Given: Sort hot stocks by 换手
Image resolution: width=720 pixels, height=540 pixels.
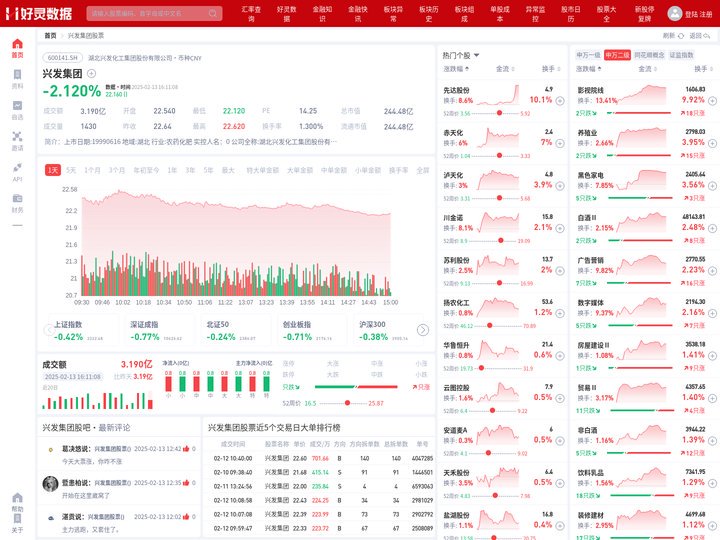Looking at the screenshot, I should pos(551,69).
